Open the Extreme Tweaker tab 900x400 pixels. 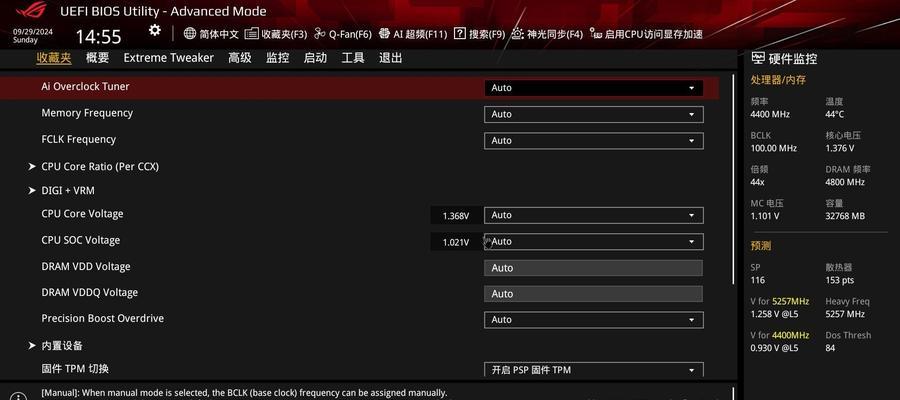[x=169, y=58]
